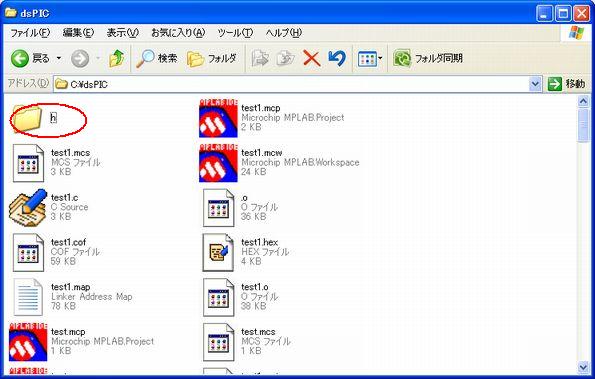595x379 pixels.
Task: Open the ツール(T) menu
Action: (235, 33)
